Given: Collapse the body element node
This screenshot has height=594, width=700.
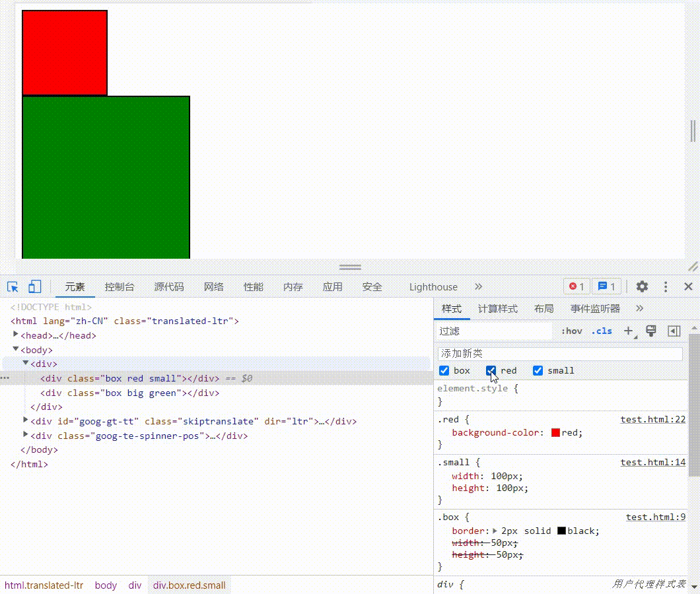Looking at the screenshot, I should click(16, 348).
